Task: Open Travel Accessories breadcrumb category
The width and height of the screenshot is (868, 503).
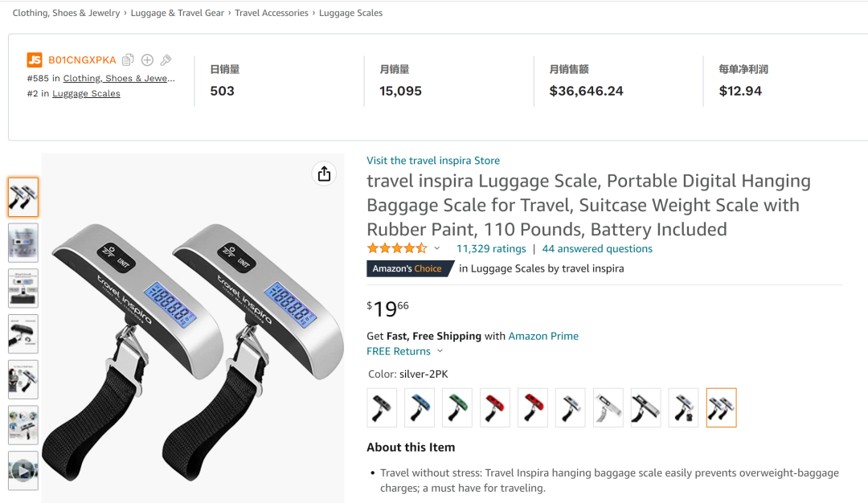Action: 272,13
